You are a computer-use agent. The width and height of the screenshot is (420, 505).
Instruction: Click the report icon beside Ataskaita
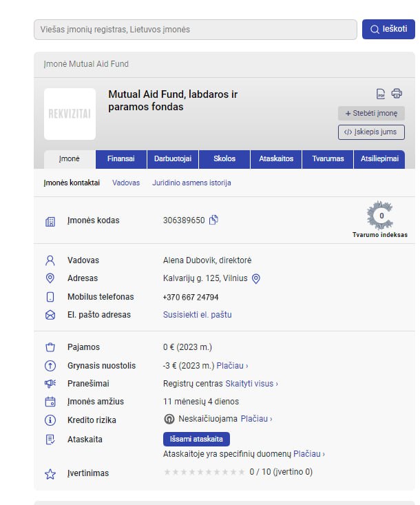pos(50,440)
